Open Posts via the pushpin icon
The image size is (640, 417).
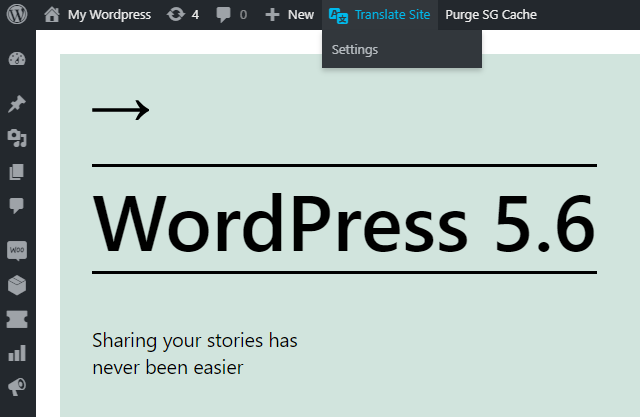(17, 104)
